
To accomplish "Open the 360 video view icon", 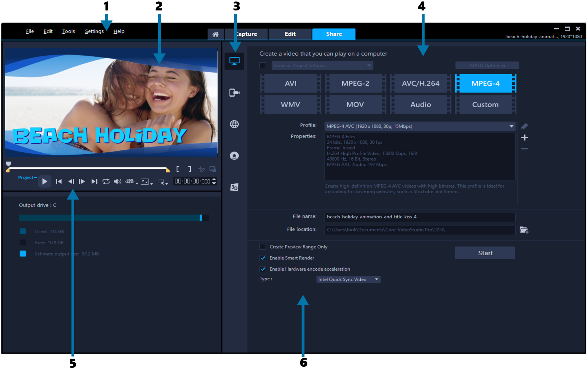I will click(130, 181).
